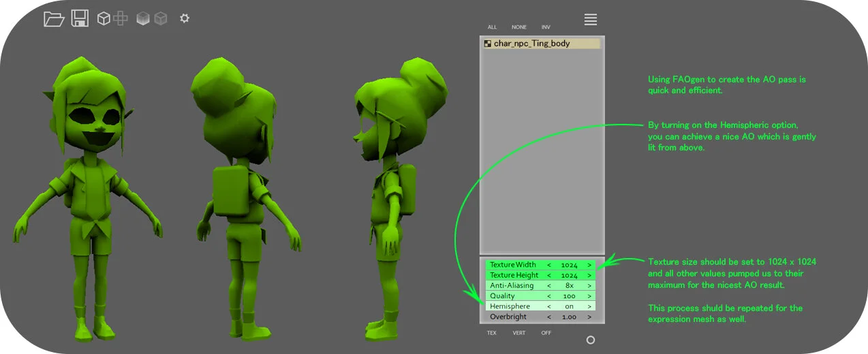This screenshot has width=868, height=354.
Task: Click the Texture Height label
Action: [x=514, y=275]
